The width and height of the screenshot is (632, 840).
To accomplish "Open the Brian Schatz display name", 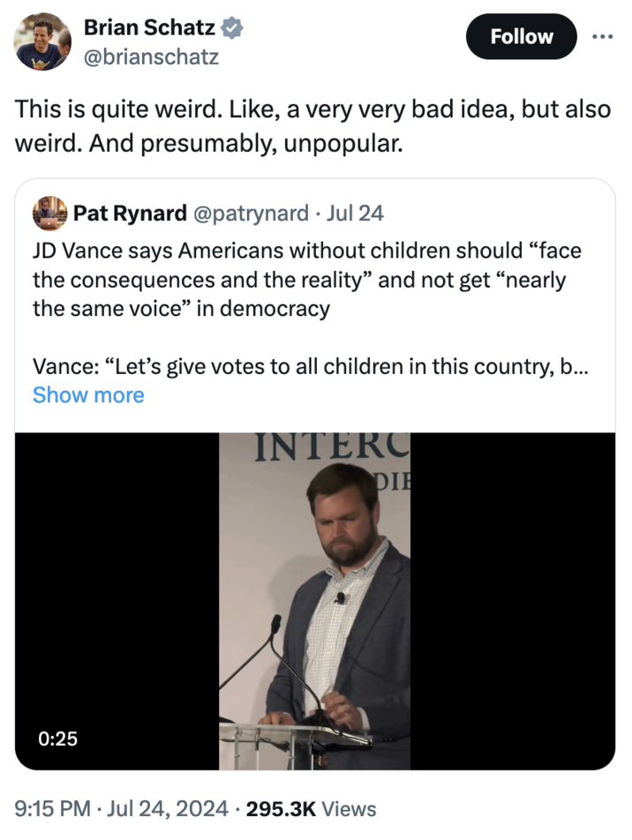I will point(148,28).
